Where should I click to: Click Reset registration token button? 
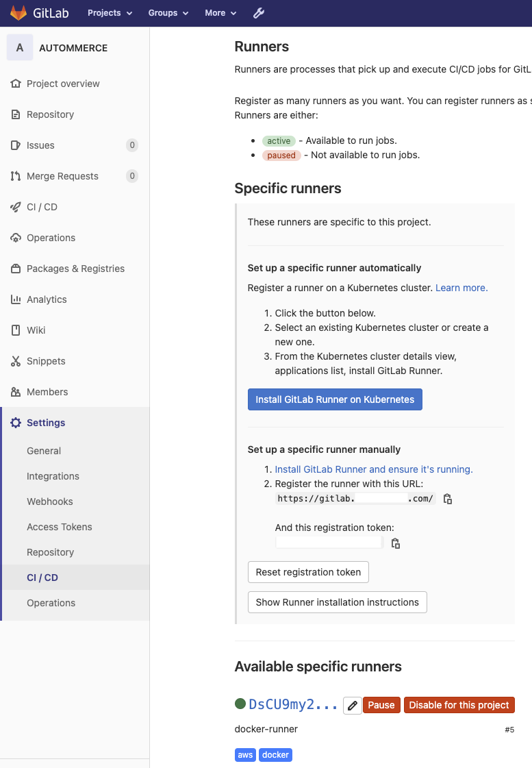click(308, 572)
